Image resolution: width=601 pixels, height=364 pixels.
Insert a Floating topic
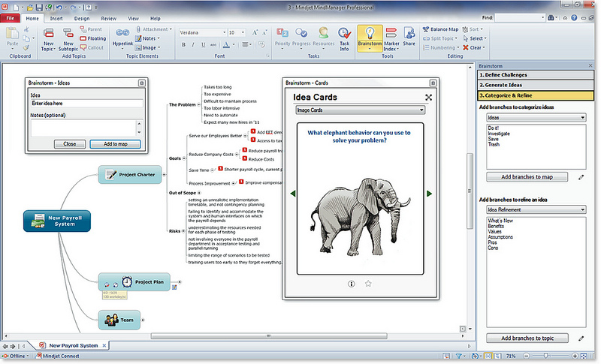(92, 38)
